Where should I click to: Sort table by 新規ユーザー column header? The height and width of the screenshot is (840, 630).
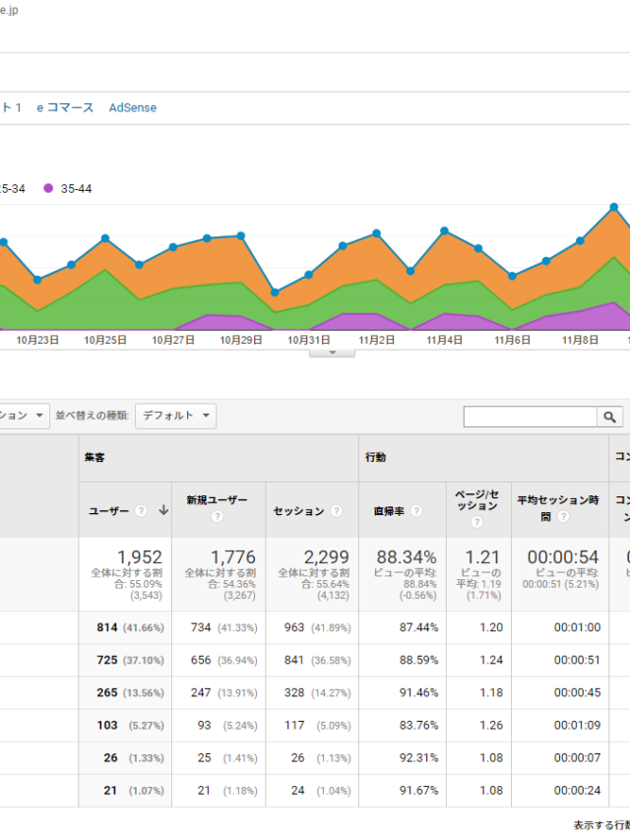point(210,500)
